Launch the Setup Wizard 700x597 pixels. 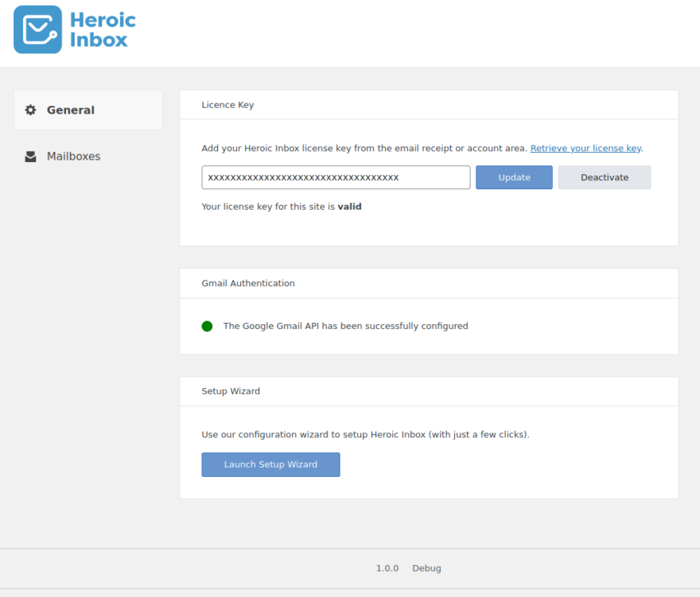(x=270, y=464)
